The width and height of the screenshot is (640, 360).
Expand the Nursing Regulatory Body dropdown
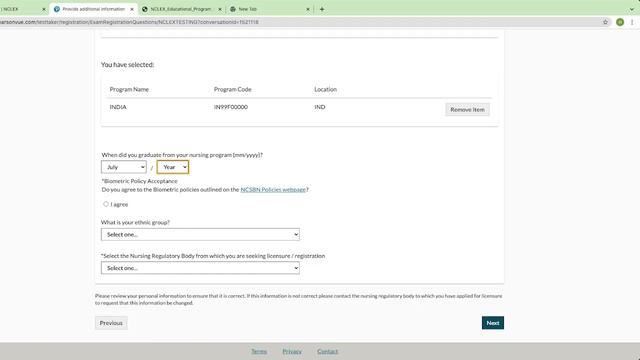tap(200, 268)
